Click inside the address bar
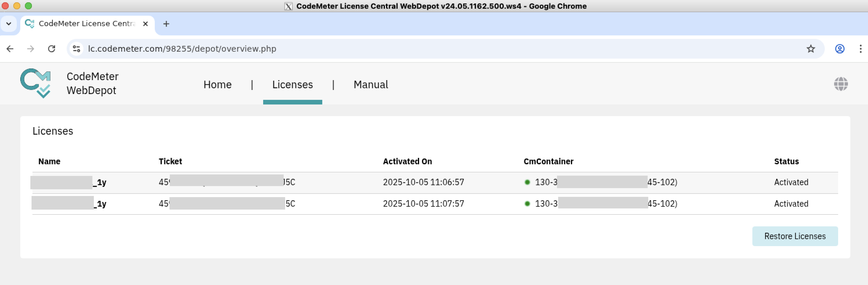The image size is (868, 285). pyautogui.click(x=236, y=49)
